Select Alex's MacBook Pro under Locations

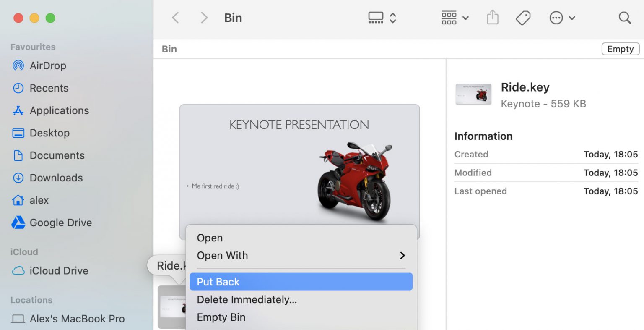[77, 319]
